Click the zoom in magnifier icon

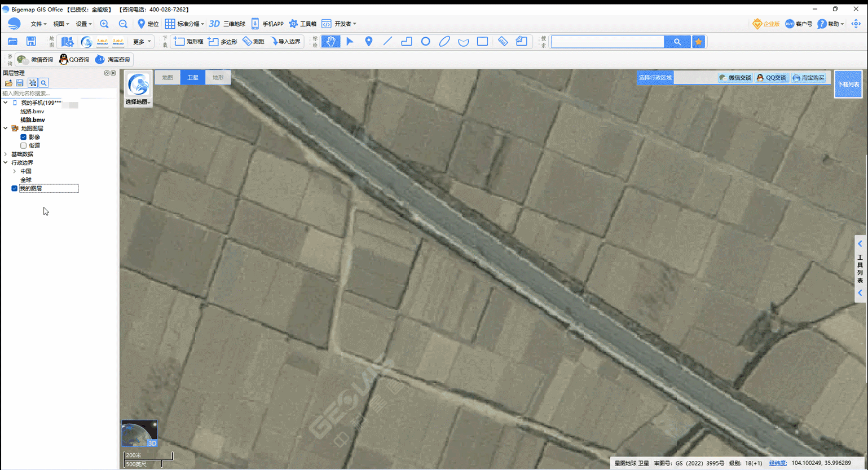[104, 24]
